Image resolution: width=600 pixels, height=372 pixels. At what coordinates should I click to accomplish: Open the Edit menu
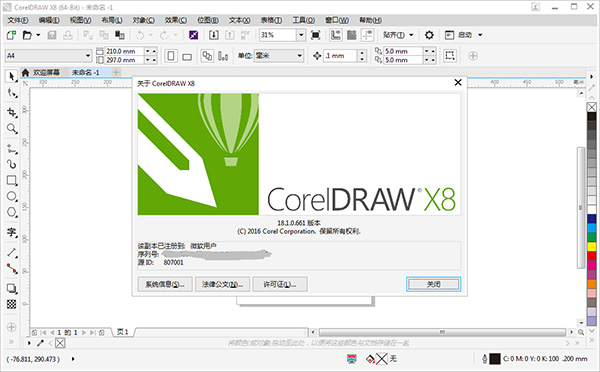(49, 20)
